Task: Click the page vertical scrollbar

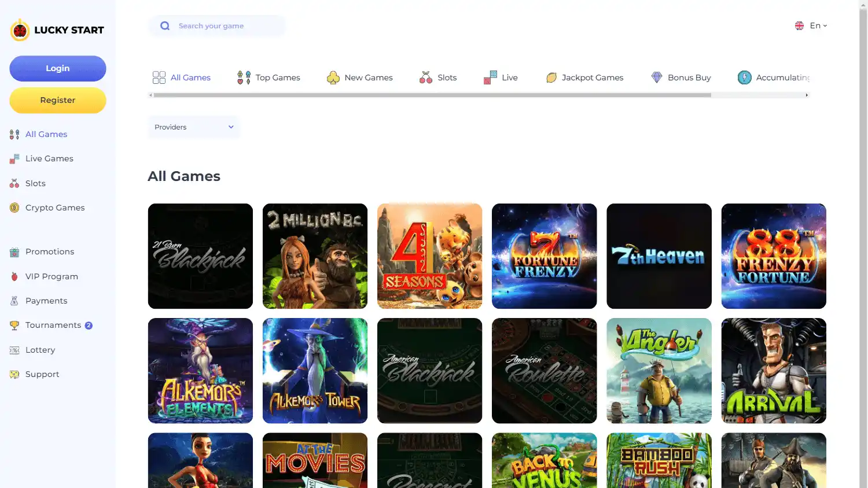Action: (863, 244)
